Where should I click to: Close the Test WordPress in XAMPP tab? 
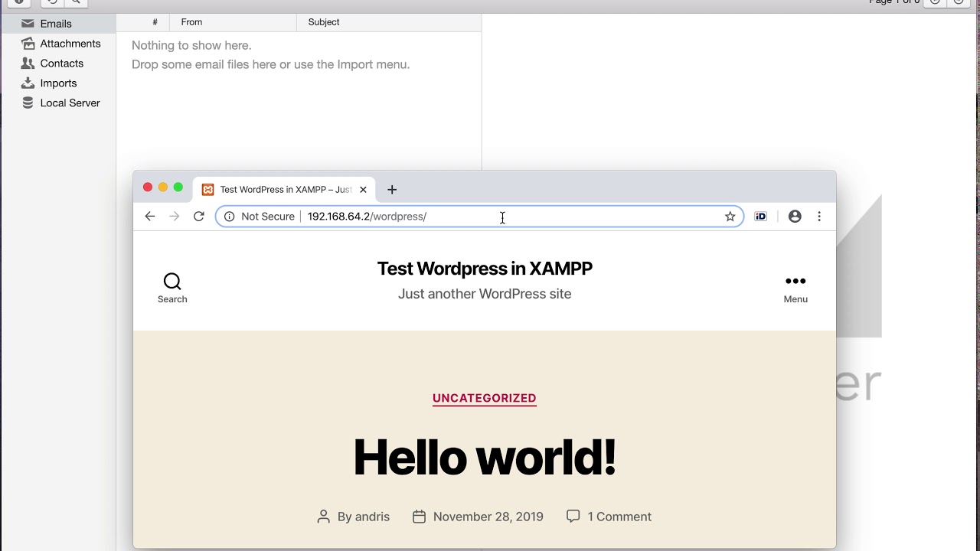(363, 190)
